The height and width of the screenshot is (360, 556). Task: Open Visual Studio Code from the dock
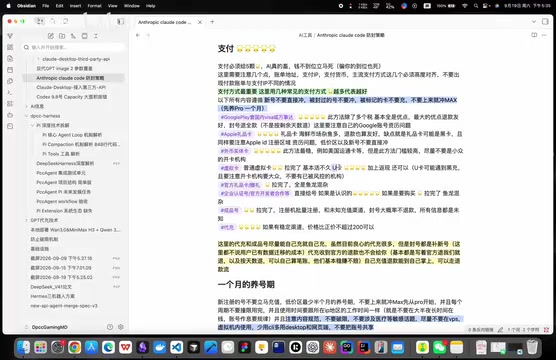177,347
